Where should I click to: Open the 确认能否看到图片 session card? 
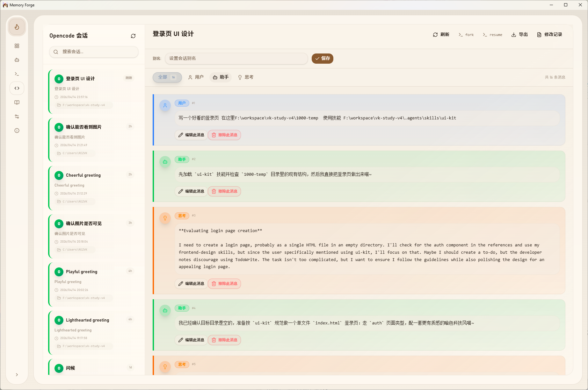(94, 140)
